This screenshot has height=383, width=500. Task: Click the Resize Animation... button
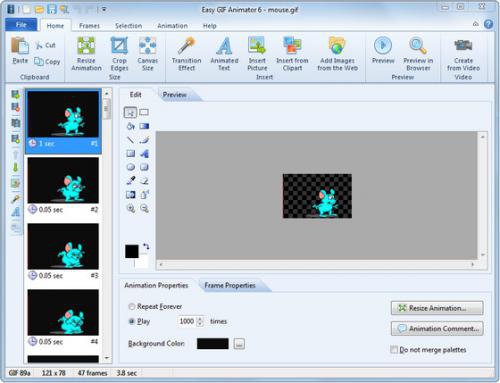tap(437, 308)
